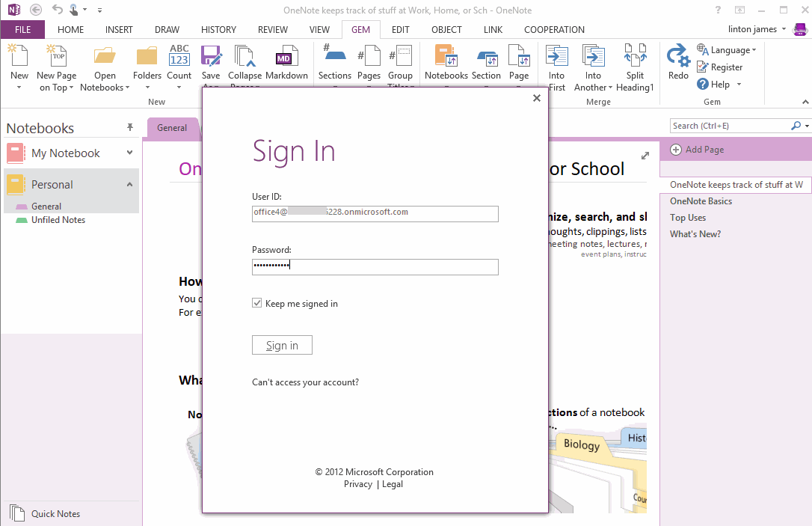The width and height of the screenshot is (812, 526).
Task: Close the Sign In dialog
Action: pyautogui.click(x=537, y=98)
